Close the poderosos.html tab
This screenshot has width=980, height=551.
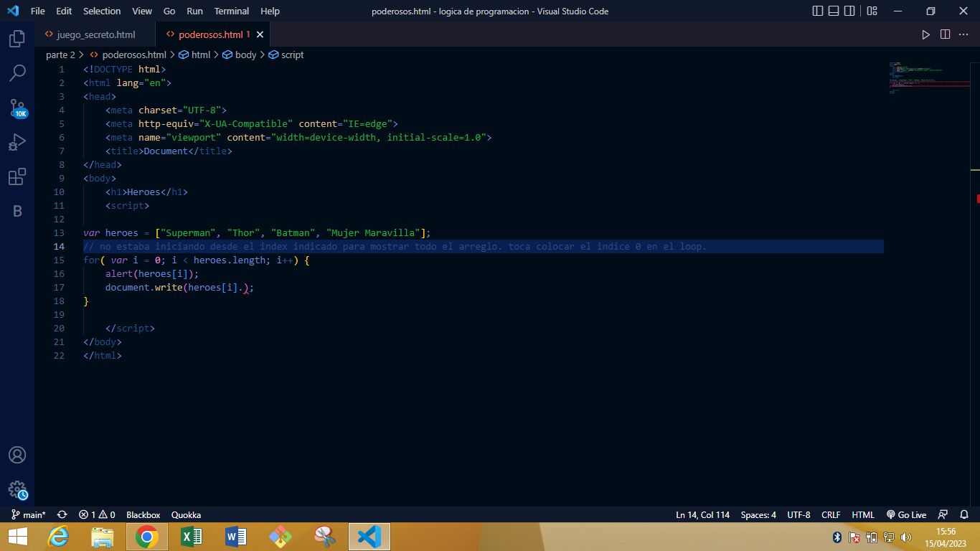(x=260, y=34)
